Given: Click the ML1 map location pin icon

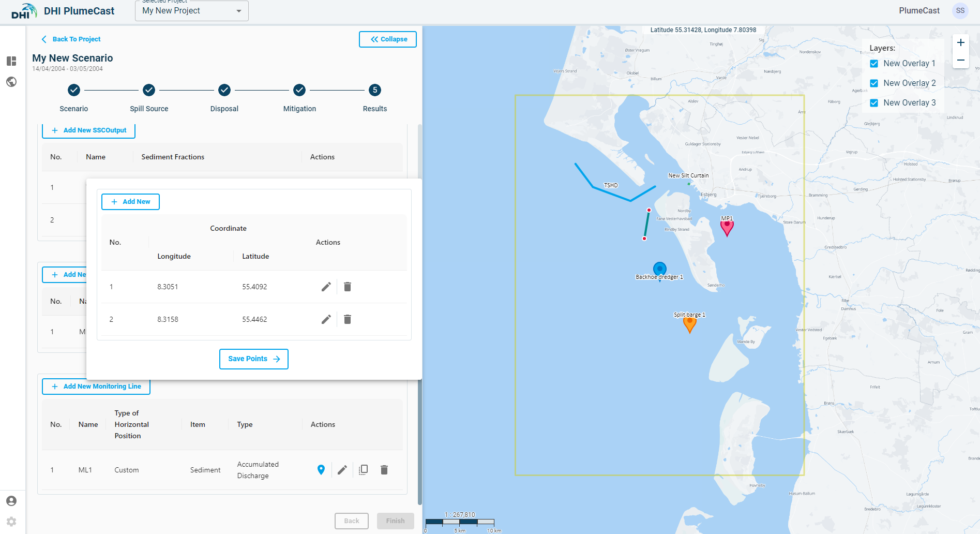Looking at the screenshot, I should coord(321,470).
